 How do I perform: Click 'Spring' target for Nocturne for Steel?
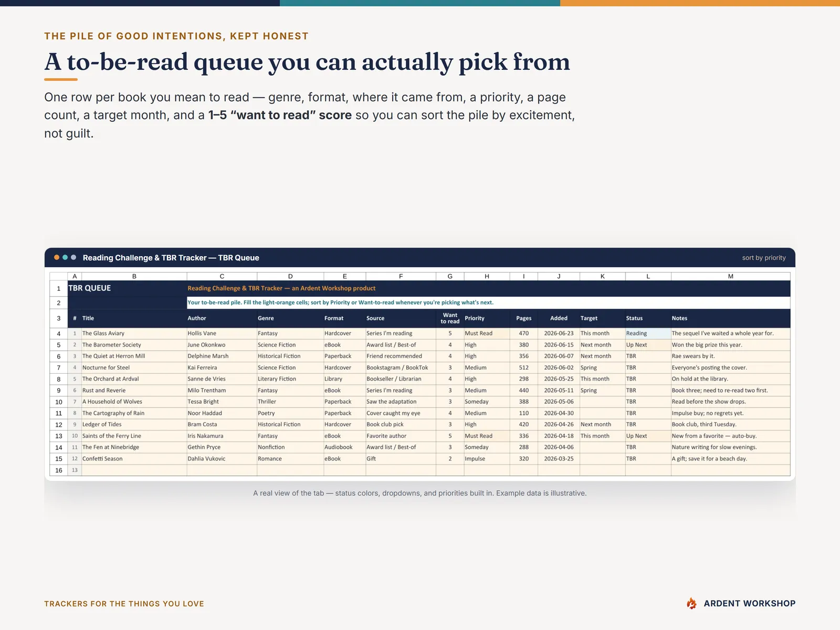pyautogui.click(x=603, y=367)
